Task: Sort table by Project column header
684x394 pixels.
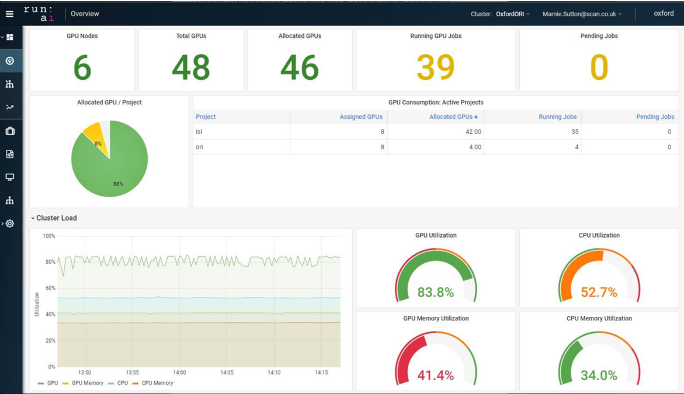Action: click(x=205, y=117)
